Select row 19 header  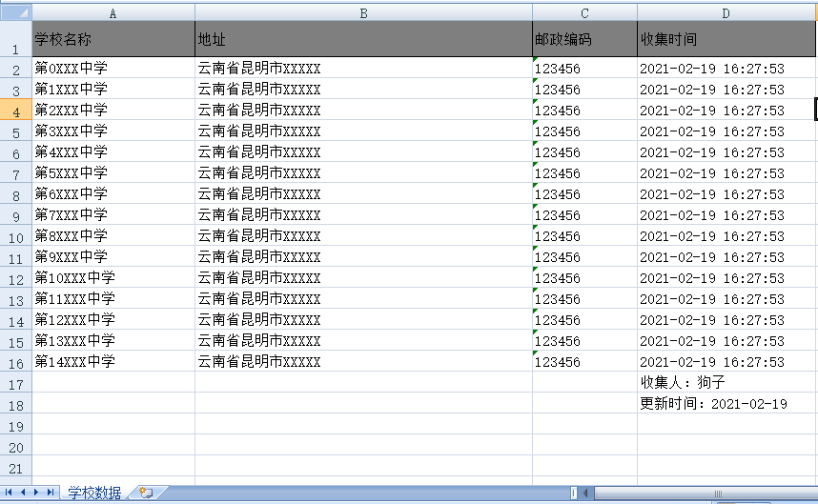(x=16, y=424)
